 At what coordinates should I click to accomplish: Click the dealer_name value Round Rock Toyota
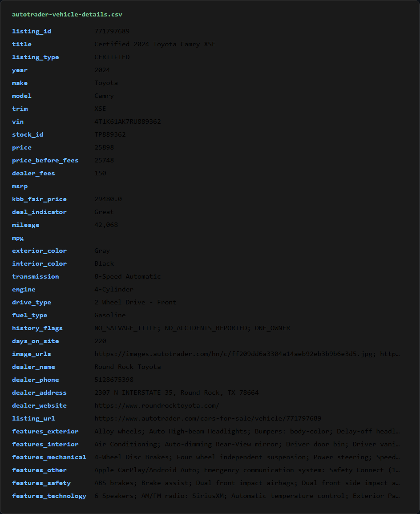coord(127,367)
